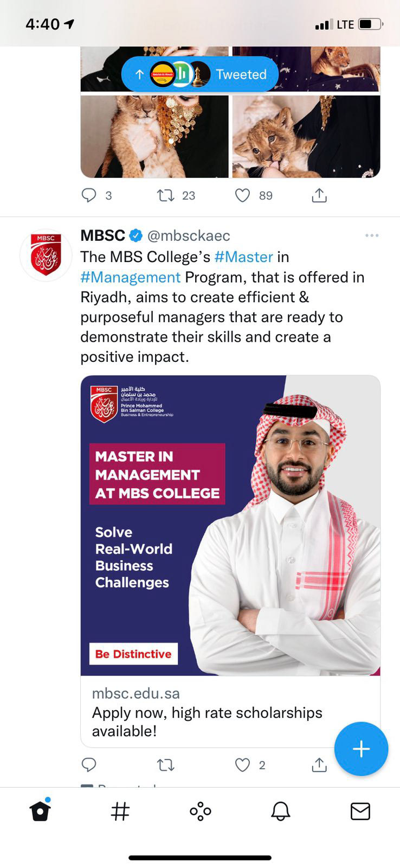Reply to the MBSC tweet
Viewport: 400px width, 868px height.
tap(89, 765)
